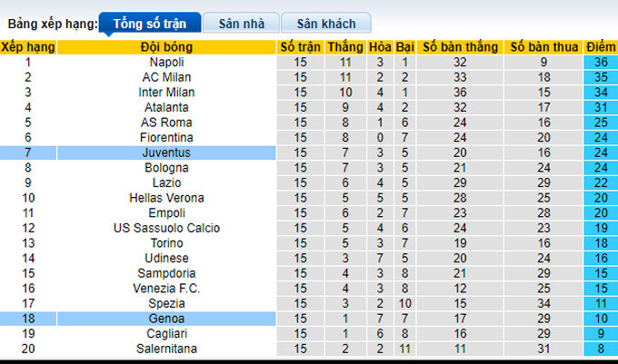The height and width of the screenshot is (364, 618).
Task: Open the AC Milan team link
Action: (166, 77)
